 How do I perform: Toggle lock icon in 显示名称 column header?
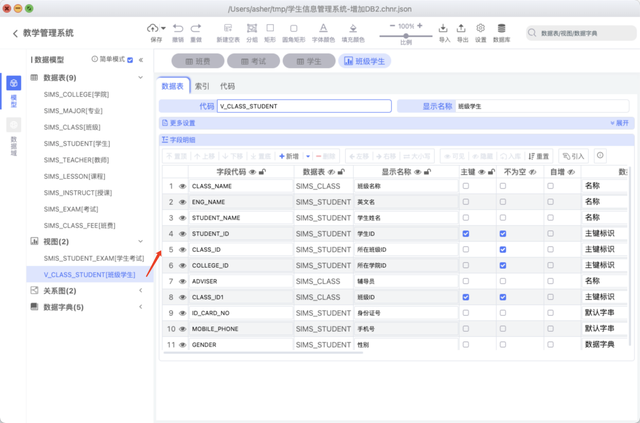[427, 172]
